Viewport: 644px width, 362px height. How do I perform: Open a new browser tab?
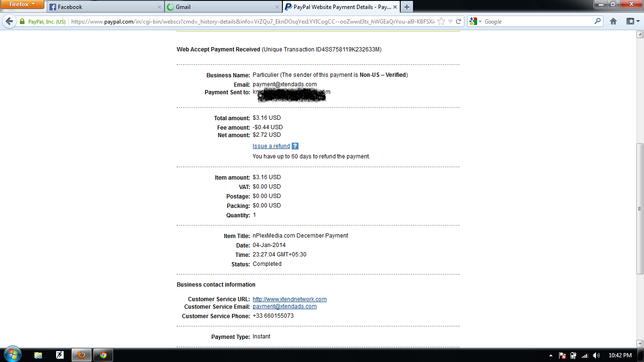pyautogui.click(x=407, y=7)
